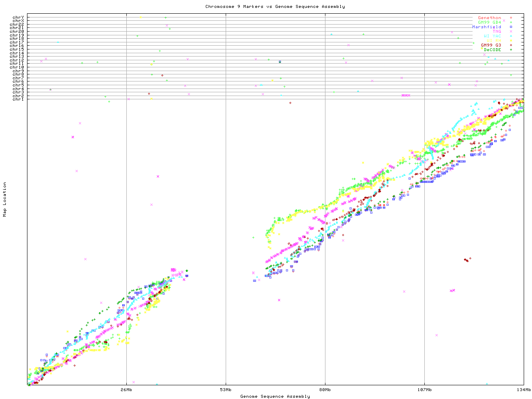Click the 53Mb x-axis tick label
The width and height of the screenshot is (532, 399).
[x=226, y=390]
